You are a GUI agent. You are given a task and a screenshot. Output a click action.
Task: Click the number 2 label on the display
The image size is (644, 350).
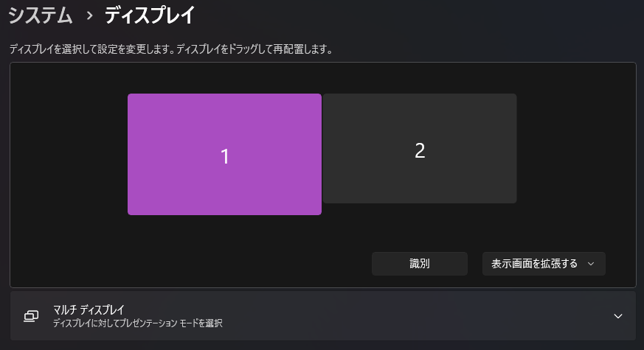[420, 150]
